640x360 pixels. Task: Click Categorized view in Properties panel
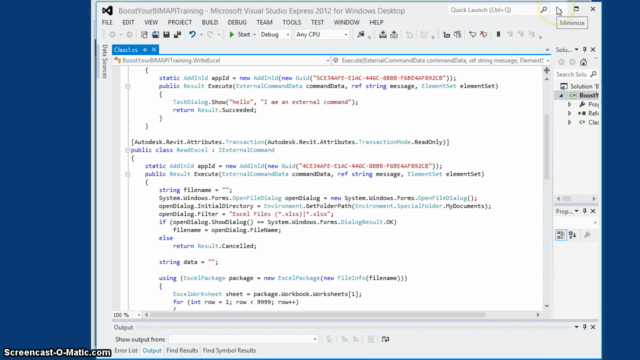point(561,235)
